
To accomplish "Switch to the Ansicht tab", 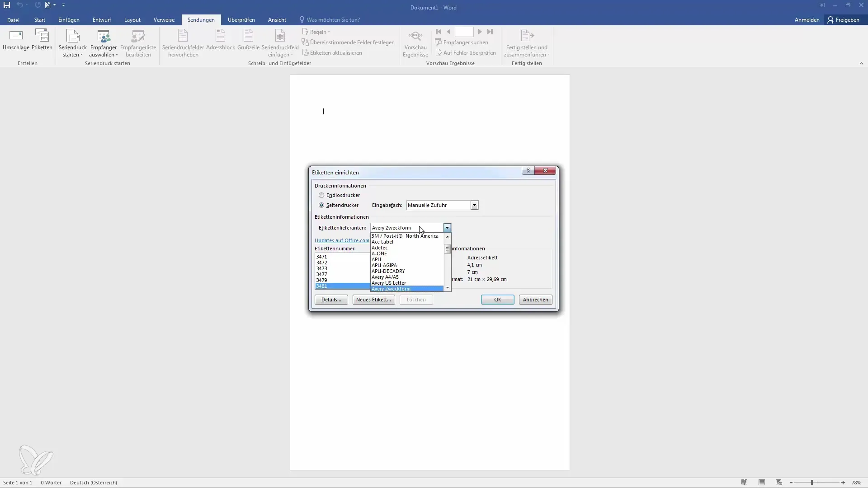I will 277,20.
